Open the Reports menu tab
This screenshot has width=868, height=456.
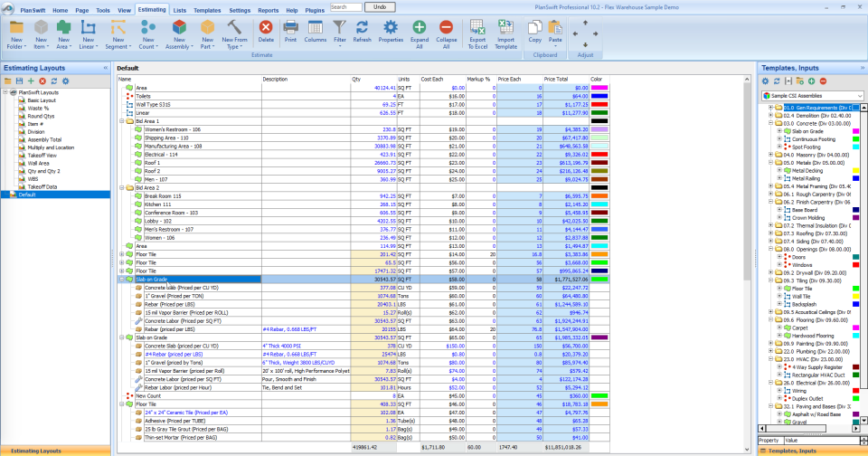click(x=268, y=10)
